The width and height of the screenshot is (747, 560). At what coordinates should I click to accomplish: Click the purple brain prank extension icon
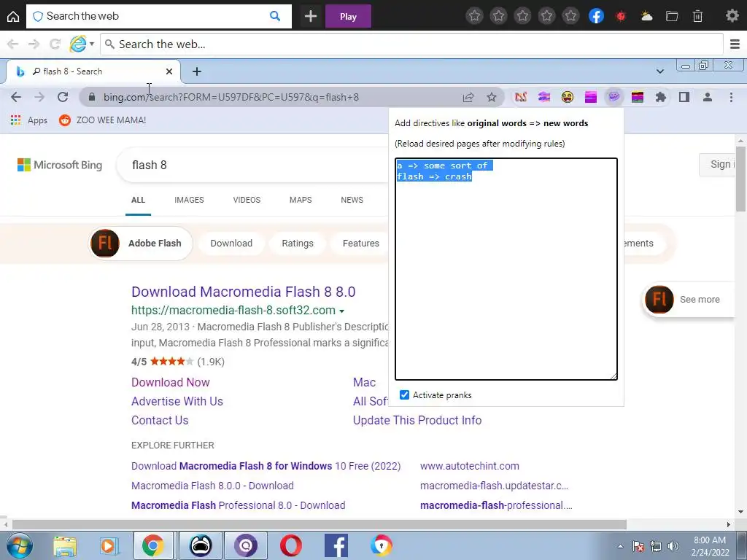614,97
